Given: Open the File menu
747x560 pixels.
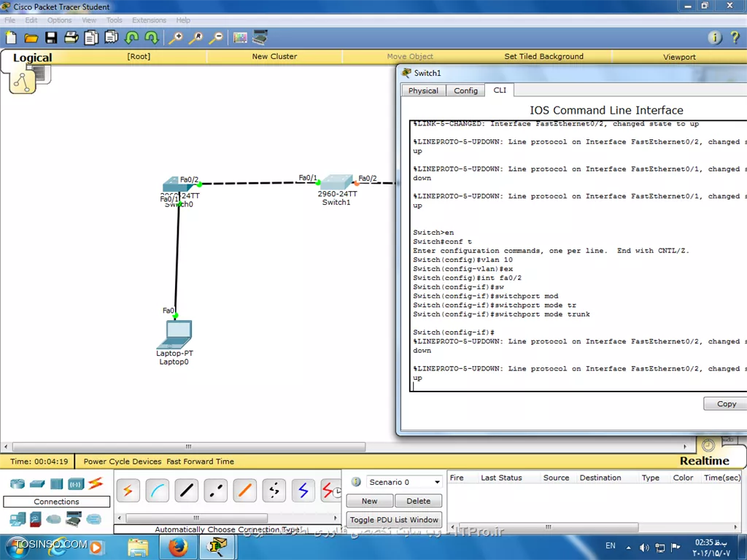Looking at the screenshot, I should tap(9, 20).
